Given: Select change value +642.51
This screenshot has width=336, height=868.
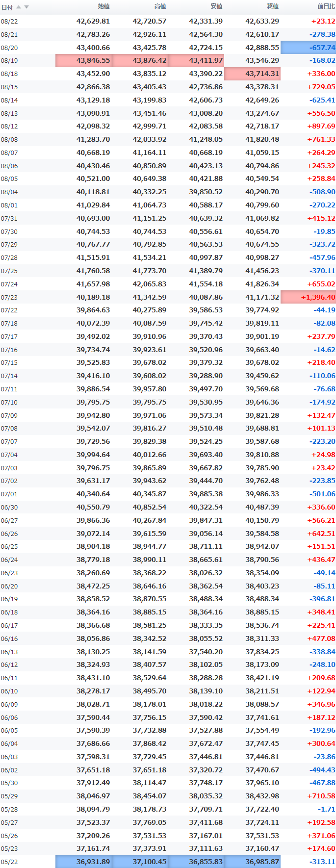Looking at the screenshot, I should click(321, 534).
